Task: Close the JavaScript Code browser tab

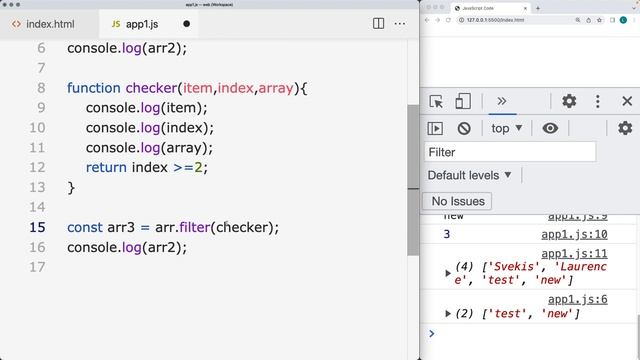Action: pos(525,8)
